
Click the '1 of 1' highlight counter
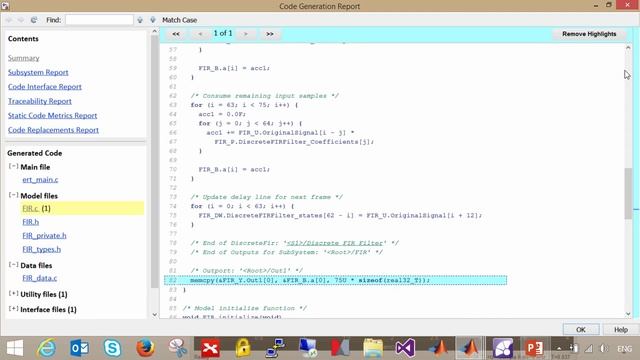[x=223, y=33]
